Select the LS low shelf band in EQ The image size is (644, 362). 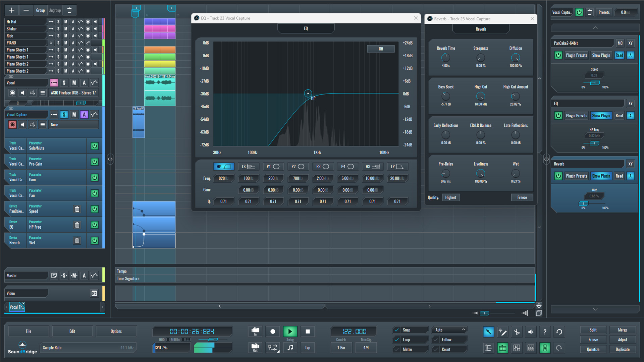248,167
